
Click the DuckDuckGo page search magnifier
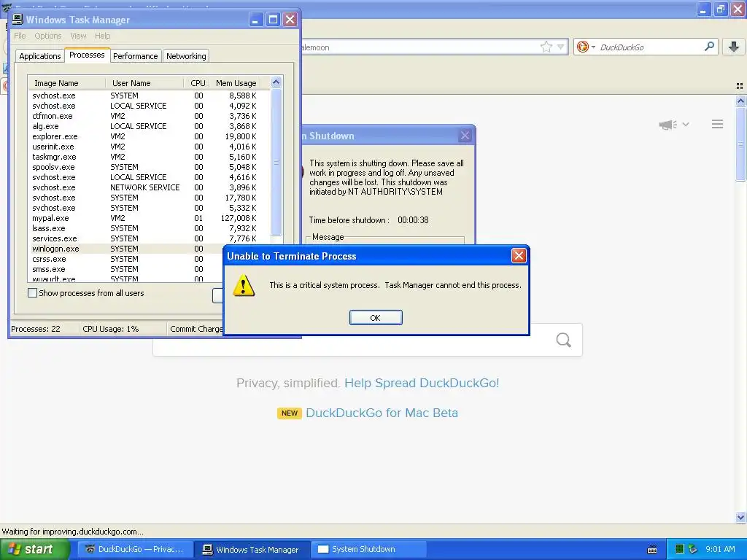(x=564, y=340)
